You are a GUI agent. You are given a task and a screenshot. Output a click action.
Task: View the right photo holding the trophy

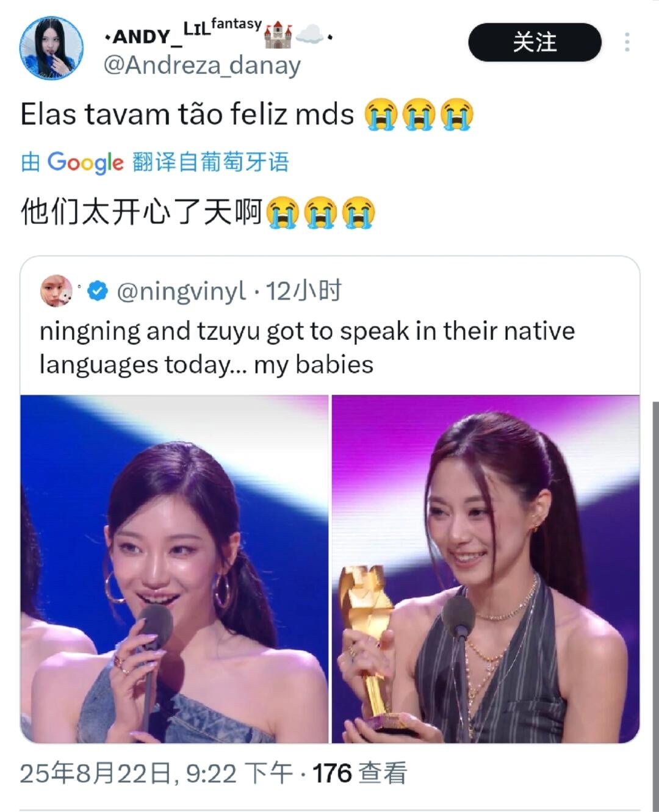[486, 569]
